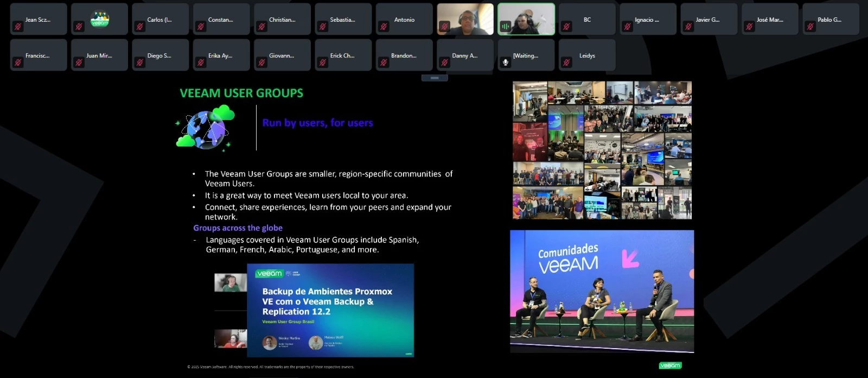Click the VEEAM USER GROUPS slide title
The width and height of the screenshot is (868, 378).
(x=241, y=93)
